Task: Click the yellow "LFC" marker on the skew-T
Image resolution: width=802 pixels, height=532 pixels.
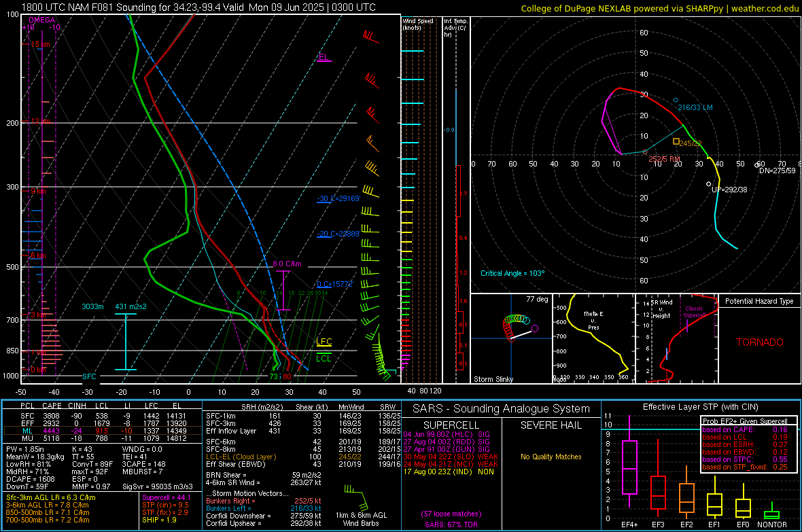Action: click(324, 341)
